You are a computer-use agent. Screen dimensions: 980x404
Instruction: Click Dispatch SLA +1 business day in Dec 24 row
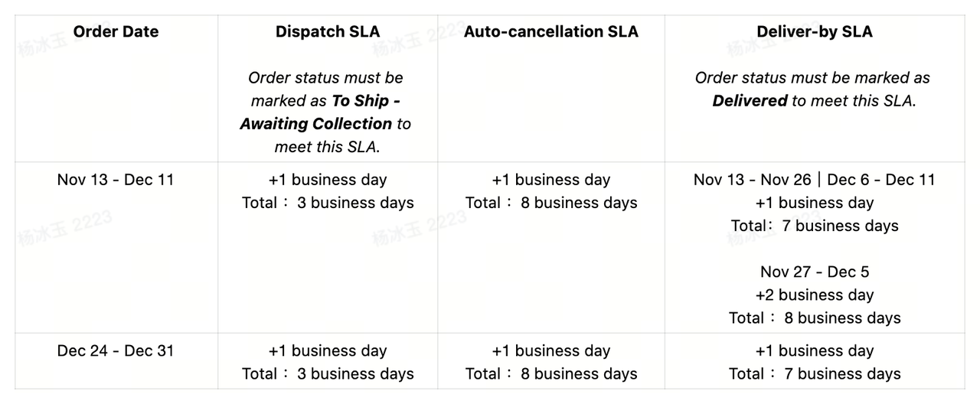click(x=328, y=351)
